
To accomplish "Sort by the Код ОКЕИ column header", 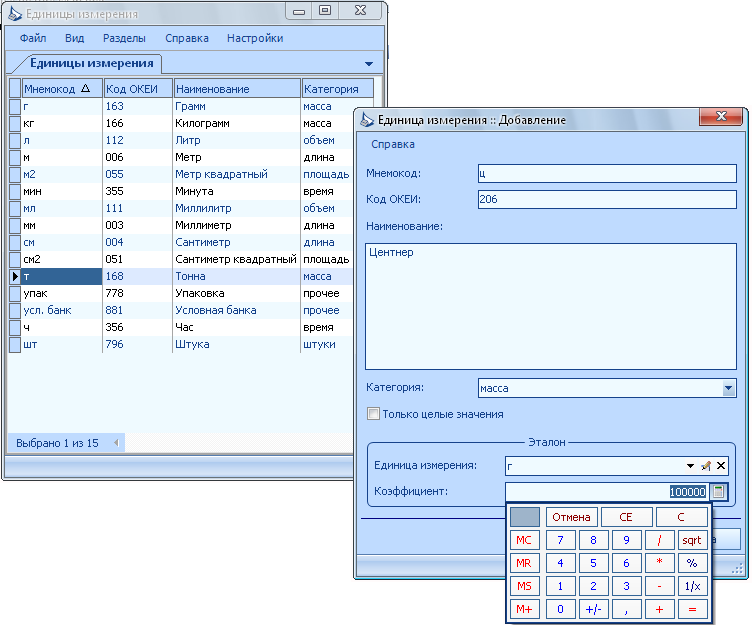I will coord(138,88).
